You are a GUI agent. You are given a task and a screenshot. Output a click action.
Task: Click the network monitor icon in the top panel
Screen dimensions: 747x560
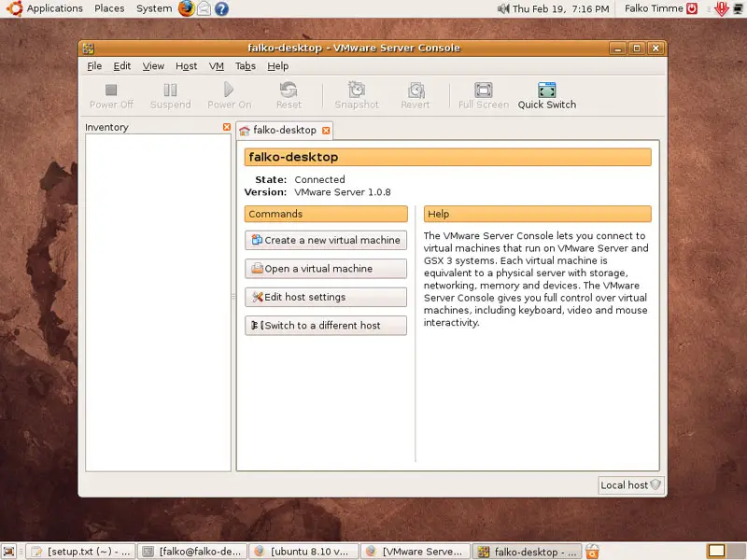[740, 8]
